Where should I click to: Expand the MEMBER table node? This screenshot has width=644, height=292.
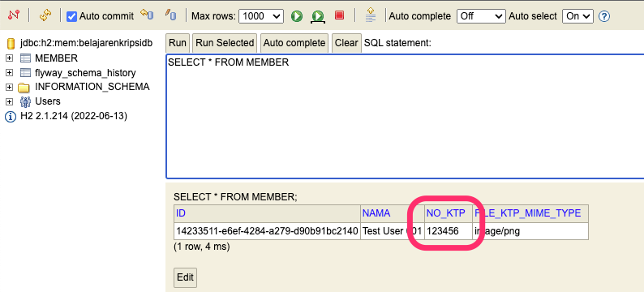pyautogui.click(x=9, y=58)
